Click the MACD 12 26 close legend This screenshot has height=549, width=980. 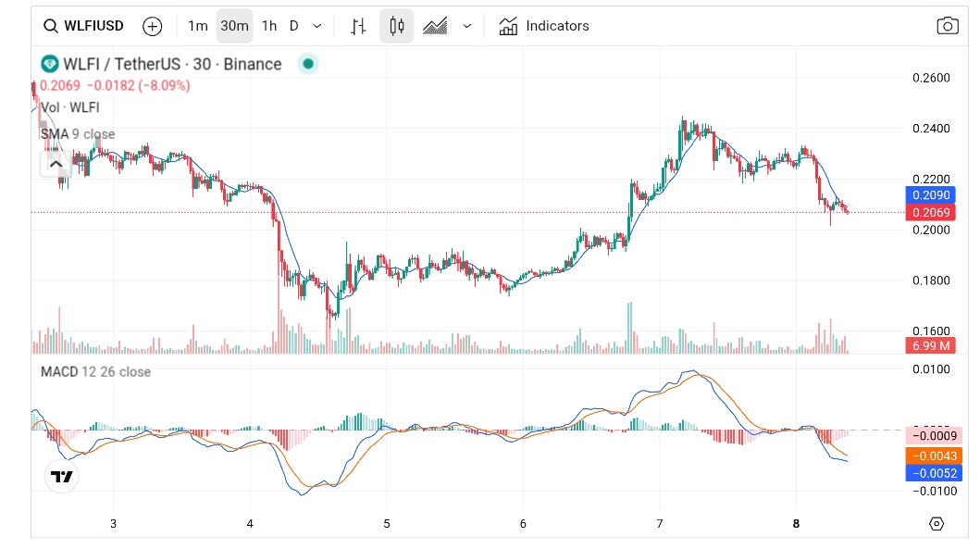click(x=95, y=371)
